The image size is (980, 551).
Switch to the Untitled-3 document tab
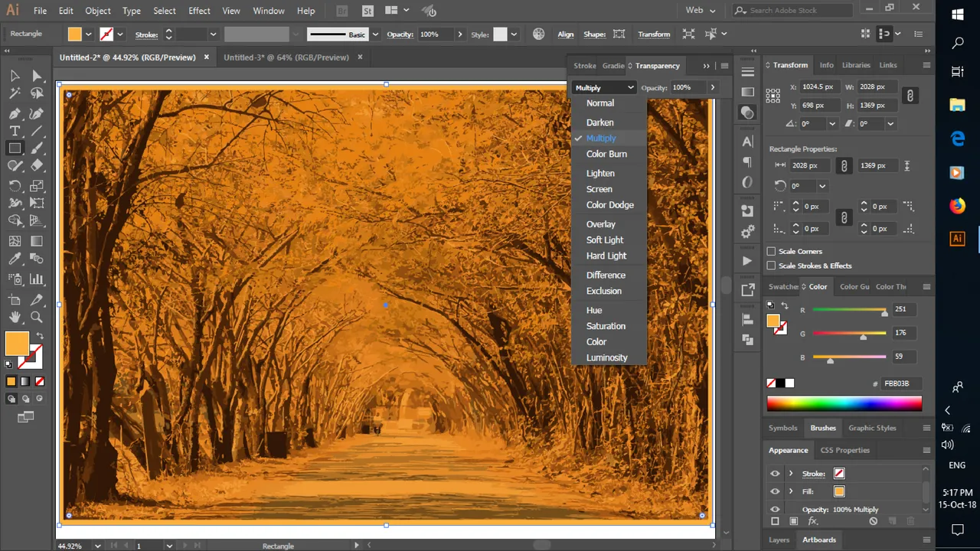pyautogui.click(x=286, y=57)
